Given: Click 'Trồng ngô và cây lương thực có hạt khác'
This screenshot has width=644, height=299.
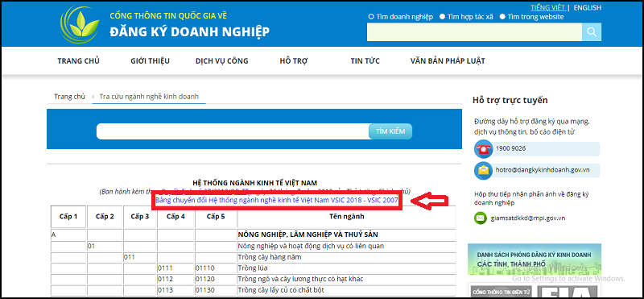Looking at the screenshot, I should 300,280.
